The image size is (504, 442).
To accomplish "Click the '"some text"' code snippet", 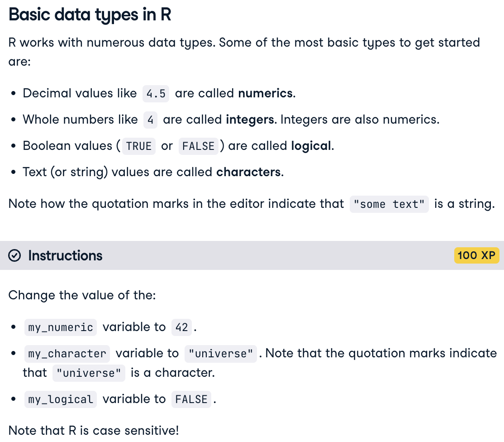I will click(389, 204).
